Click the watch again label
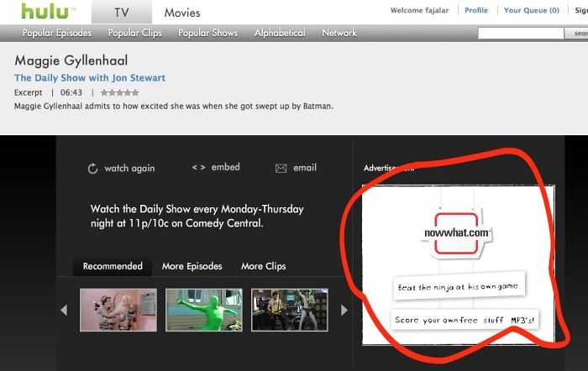 [x=129, y=168]
